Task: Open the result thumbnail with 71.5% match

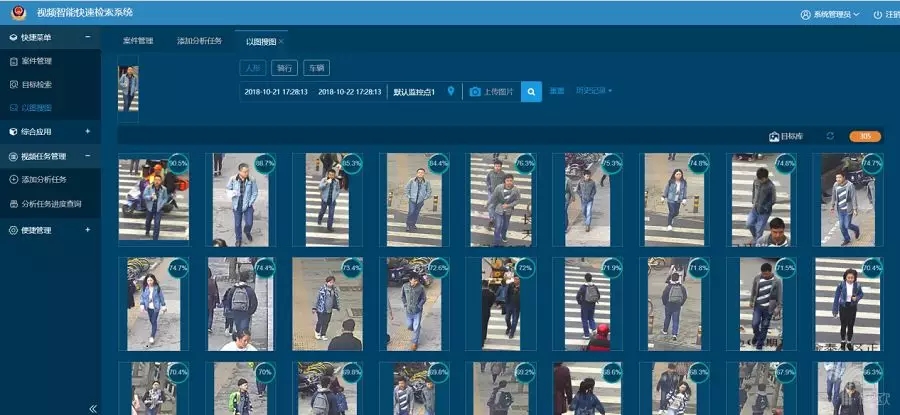Action: 761,304
